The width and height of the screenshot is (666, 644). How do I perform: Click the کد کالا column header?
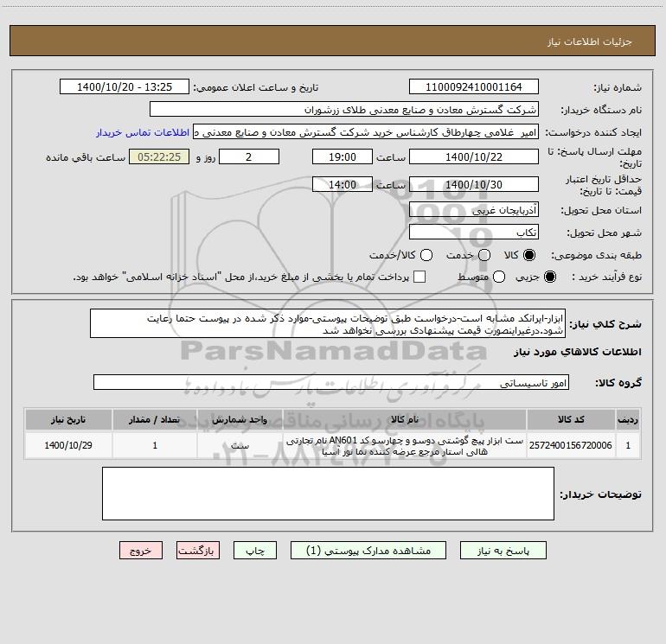click(571, 419)
